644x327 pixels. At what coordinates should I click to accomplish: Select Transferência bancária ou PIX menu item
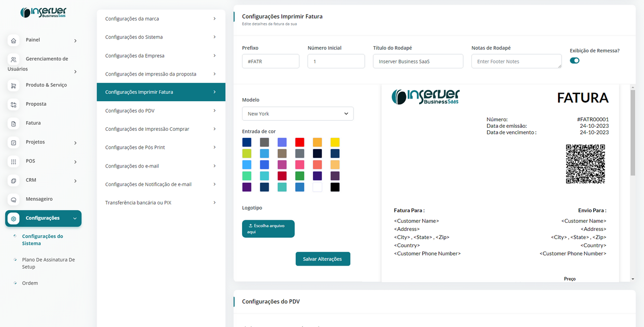pyautogui.click(x=160, y=203)
